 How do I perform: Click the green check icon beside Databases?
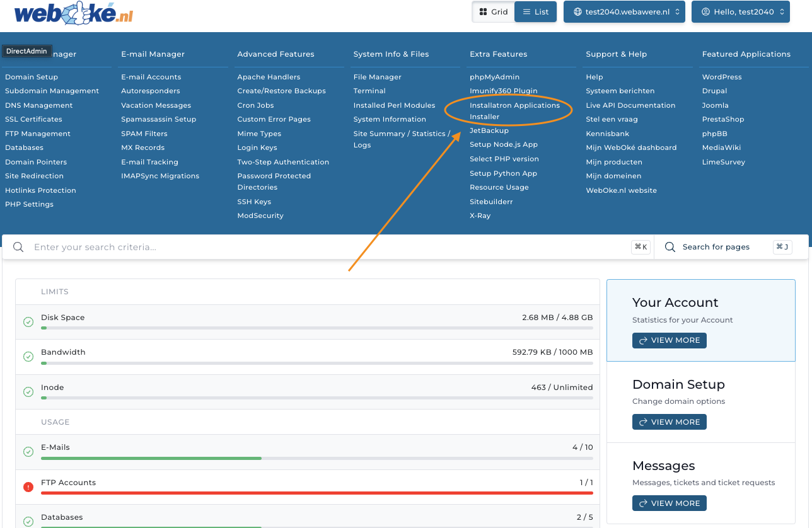28,522
